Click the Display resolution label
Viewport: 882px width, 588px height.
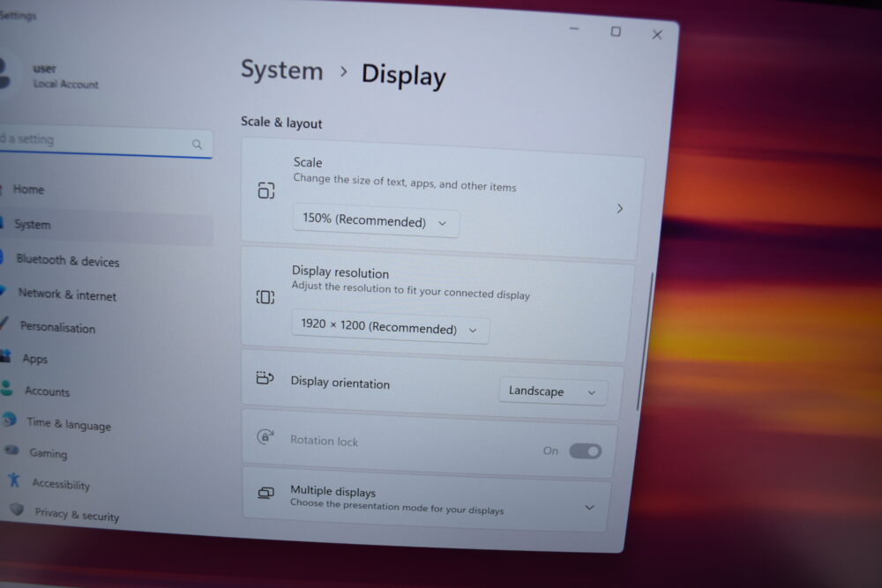pyautogui.click(x=340, y=272)
